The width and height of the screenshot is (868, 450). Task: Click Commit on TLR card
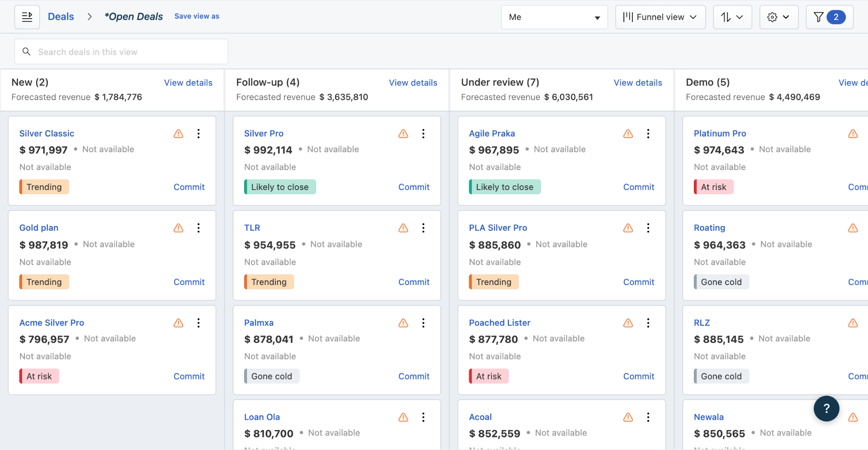(414, 282)
